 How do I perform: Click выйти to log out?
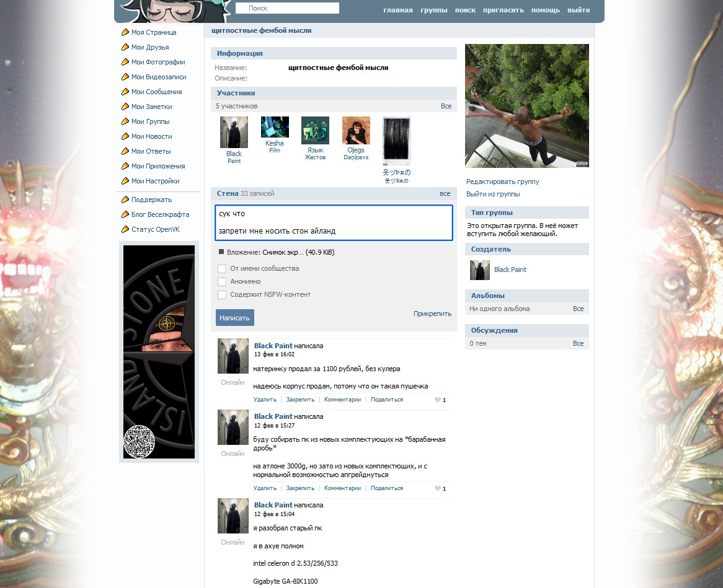click(x=579, y=10)
